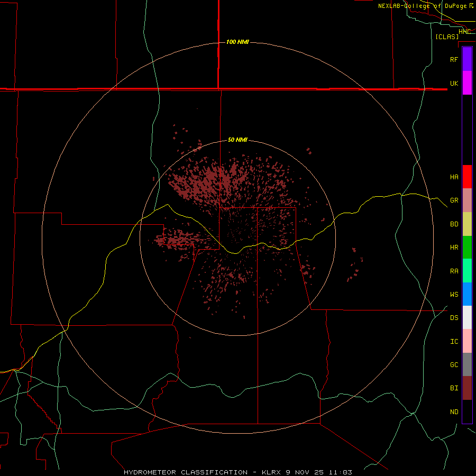Click the green HR legend swatch

pos(467,248)
